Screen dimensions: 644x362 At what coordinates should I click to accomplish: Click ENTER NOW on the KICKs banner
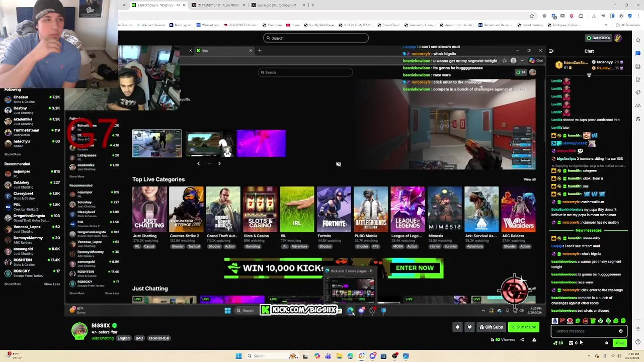click(415, 268)
